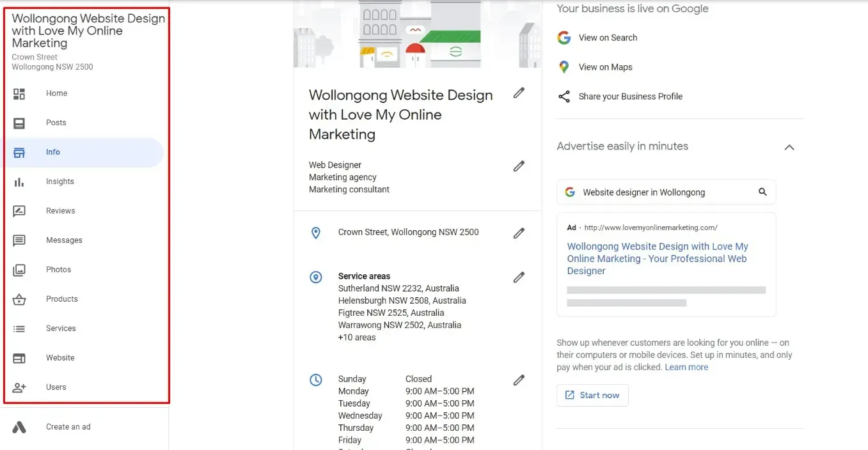Screen dimensions: 868x450
Task: Click the location pin icon beside address
Action: click(315, 233)
